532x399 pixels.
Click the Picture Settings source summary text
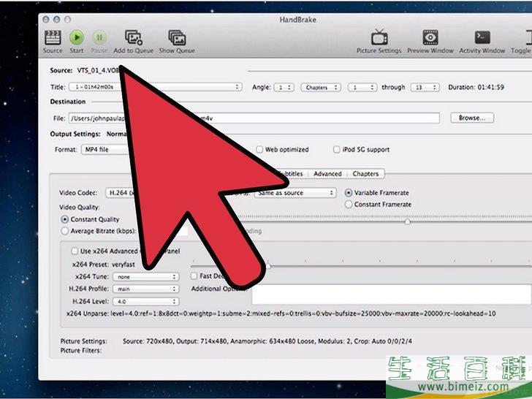[267, 341]
